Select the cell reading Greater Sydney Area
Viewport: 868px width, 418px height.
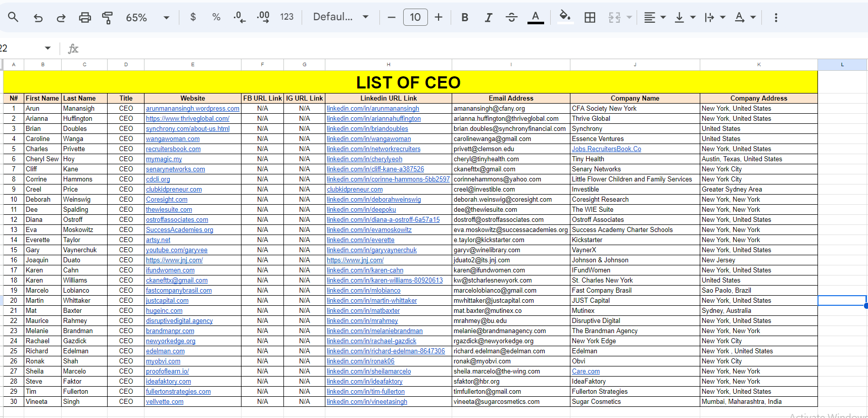click(758, 190)
